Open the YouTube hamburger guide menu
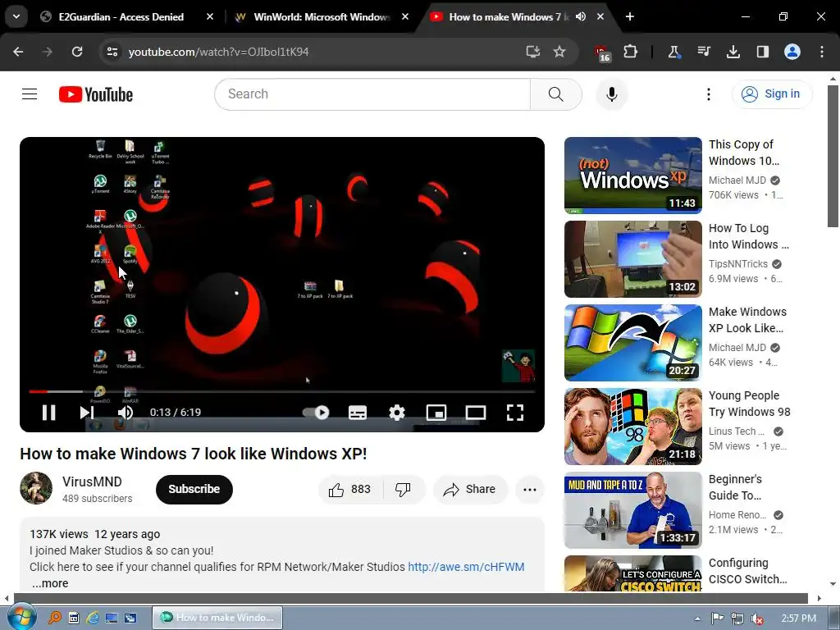This screenshot has width=840, height=630. (x=30, y=94)
